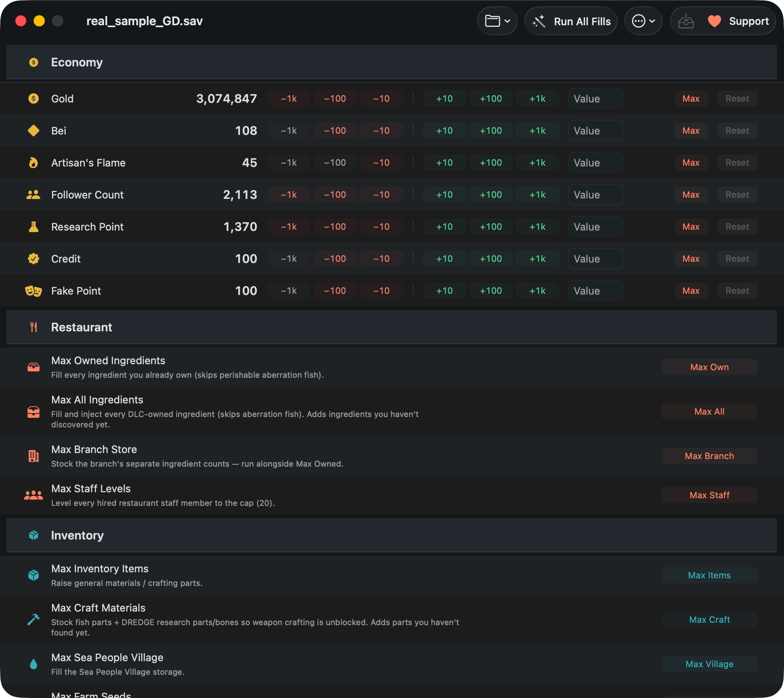Click the Max Own button
This screenshot has width=784, height=698.
pyautogui.click(x=709, y=367)
